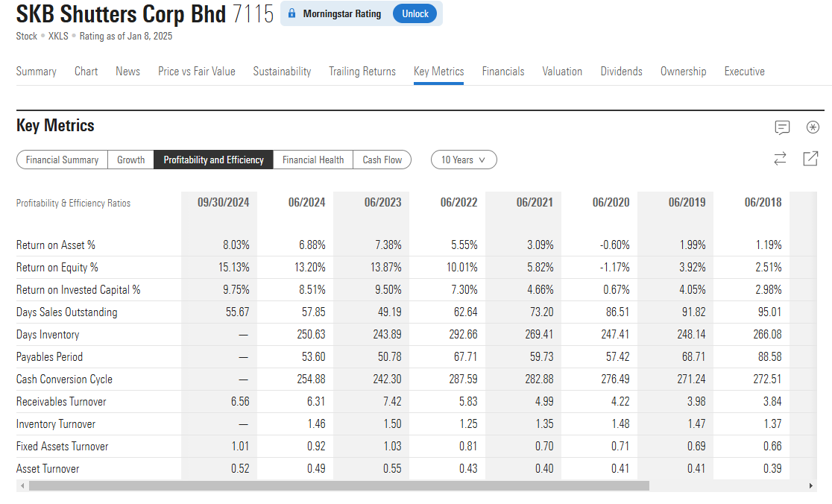Go to the Chart tab
The image size is (832, 504).
86,72
